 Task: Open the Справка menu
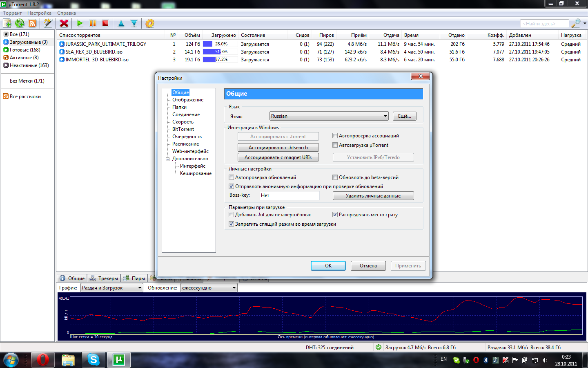[67, 13]
